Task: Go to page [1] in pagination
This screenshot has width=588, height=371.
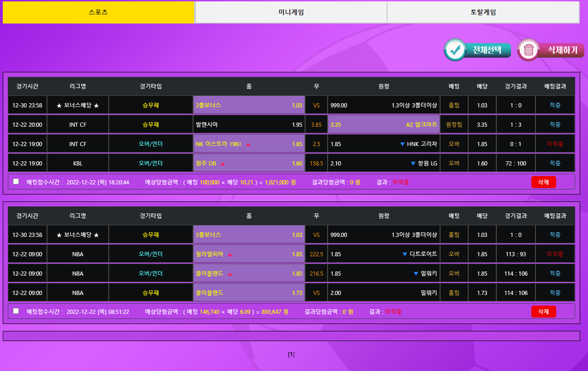Action: pos(291,354)
